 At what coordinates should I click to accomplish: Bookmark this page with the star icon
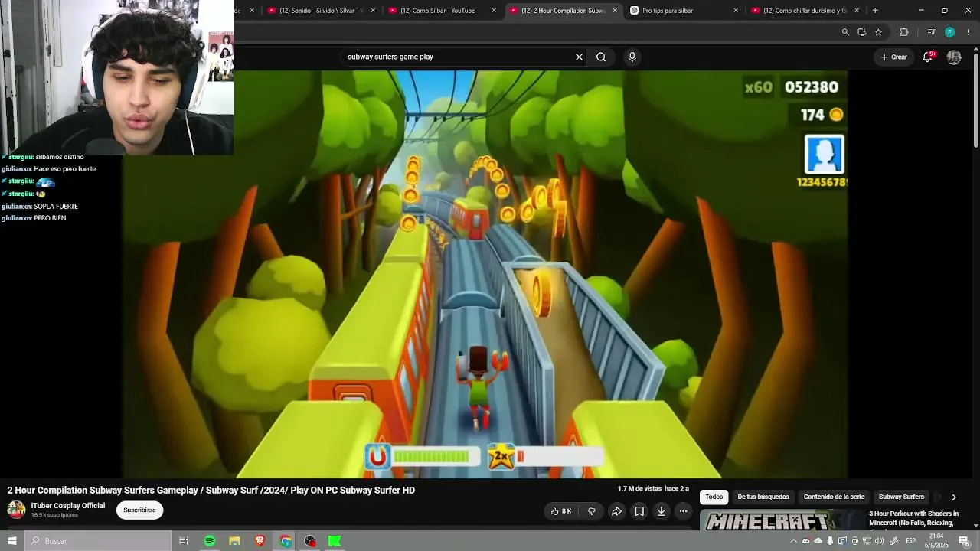pos(878,32)
